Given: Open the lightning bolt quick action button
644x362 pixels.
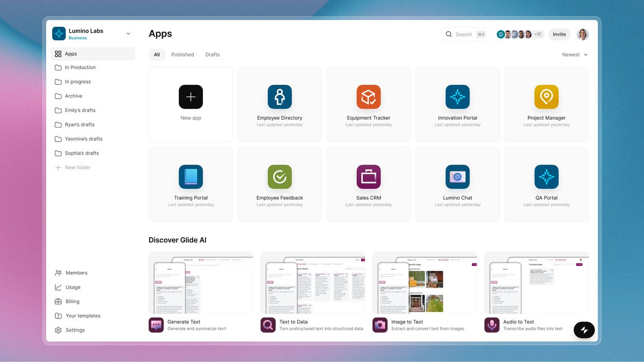Looking at the screenshot, I should pyautogui.click(x=584, y=330).
